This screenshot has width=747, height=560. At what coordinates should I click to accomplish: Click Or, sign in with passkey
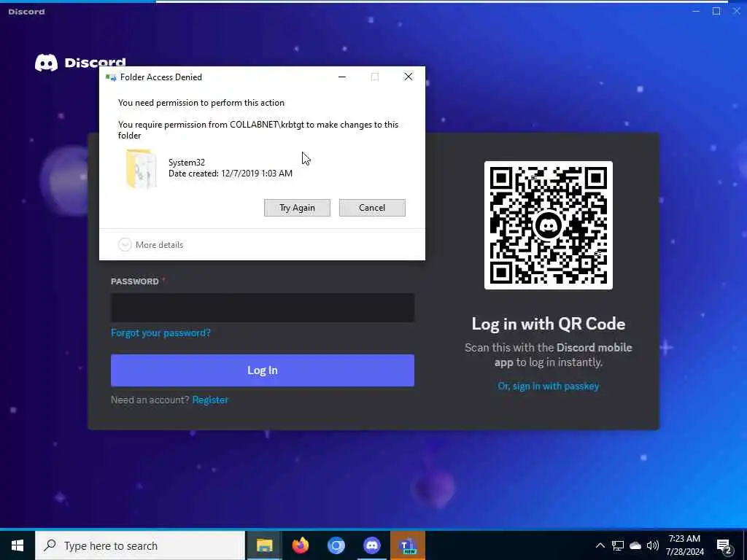click(x=549, y=386)
